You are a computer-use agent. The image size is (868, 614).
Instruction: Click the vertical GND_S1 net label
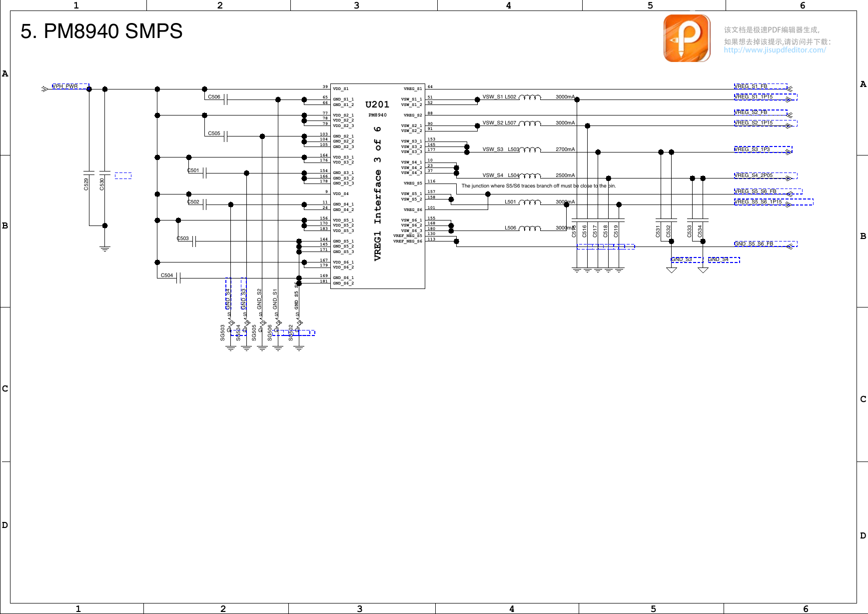[x=275, y=299]
